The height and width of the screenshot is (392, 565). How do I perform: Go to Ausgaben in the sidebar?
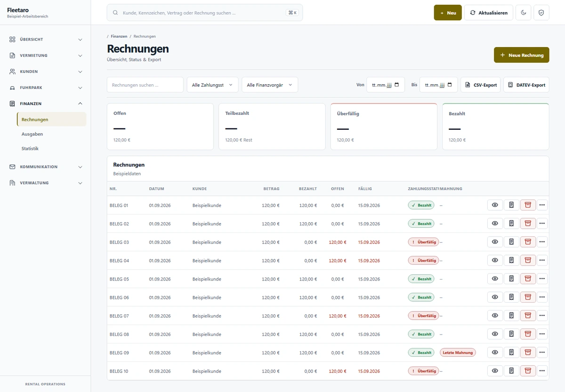tap(52, 134)
